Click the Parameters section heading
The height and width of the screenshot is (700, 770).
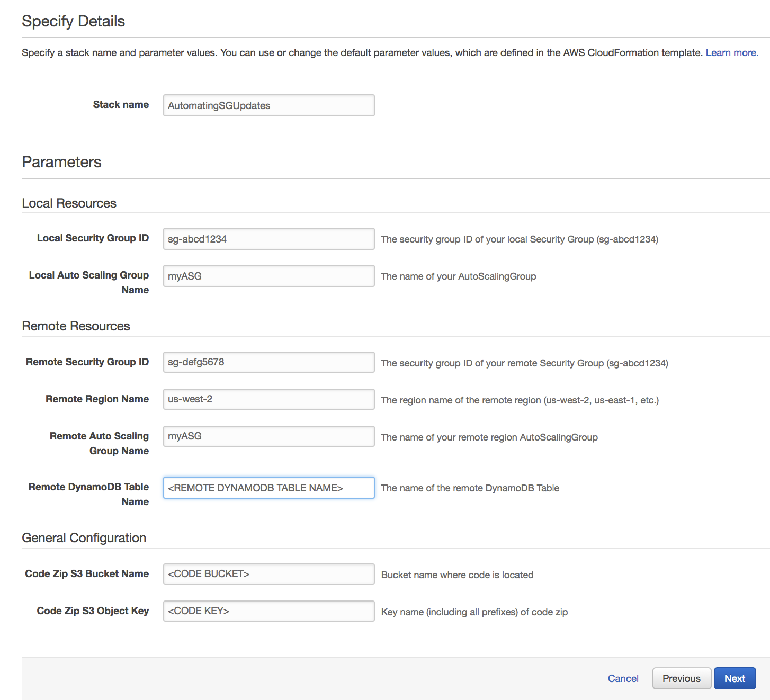click(61, 162)
